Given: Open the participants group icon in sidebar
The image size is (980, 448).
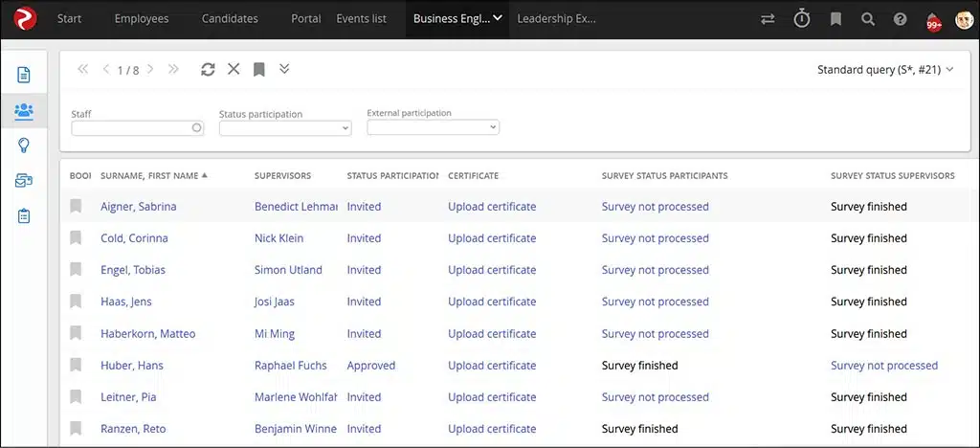Looking at the screenshot, I should pos(24,110).
